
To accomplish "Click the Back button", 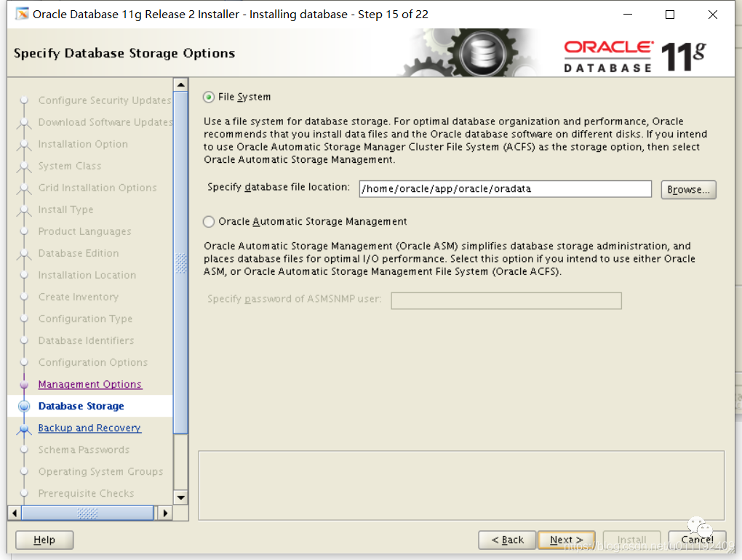I will pyautogui.click(x=507, y=540).
